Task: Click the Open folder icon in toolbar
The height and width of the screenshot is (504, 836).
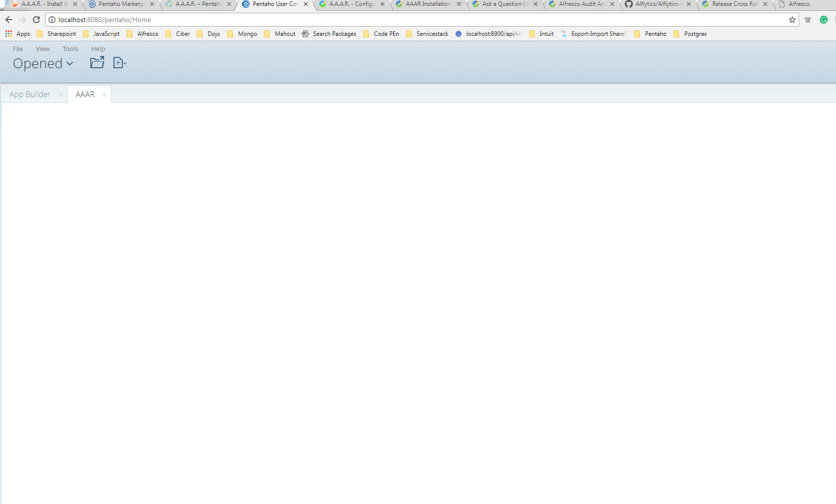Action: point(97,63)
